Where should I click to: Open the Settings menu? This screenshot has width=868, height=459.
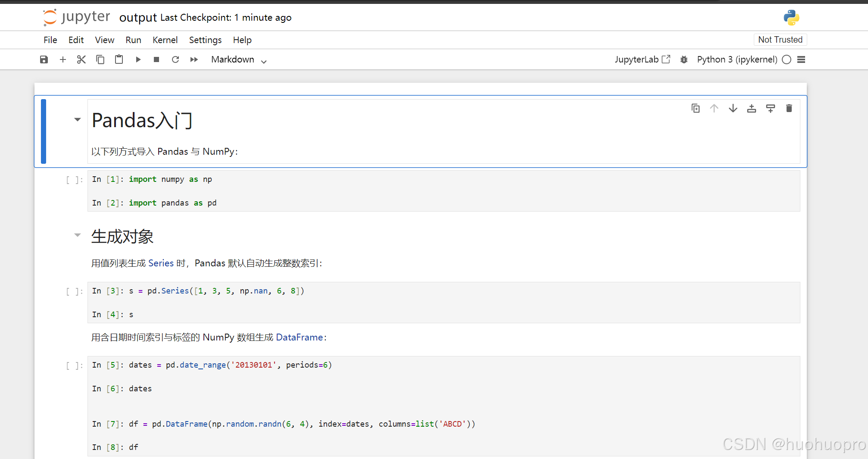pyautogui.click(x=205, y=40)
